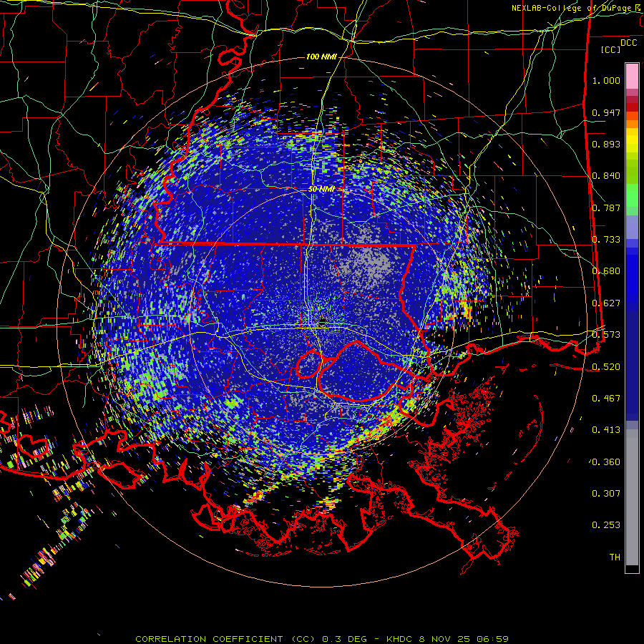Select the 0.733 legend value
644x644 pixels.
click(x=606, y=240)
